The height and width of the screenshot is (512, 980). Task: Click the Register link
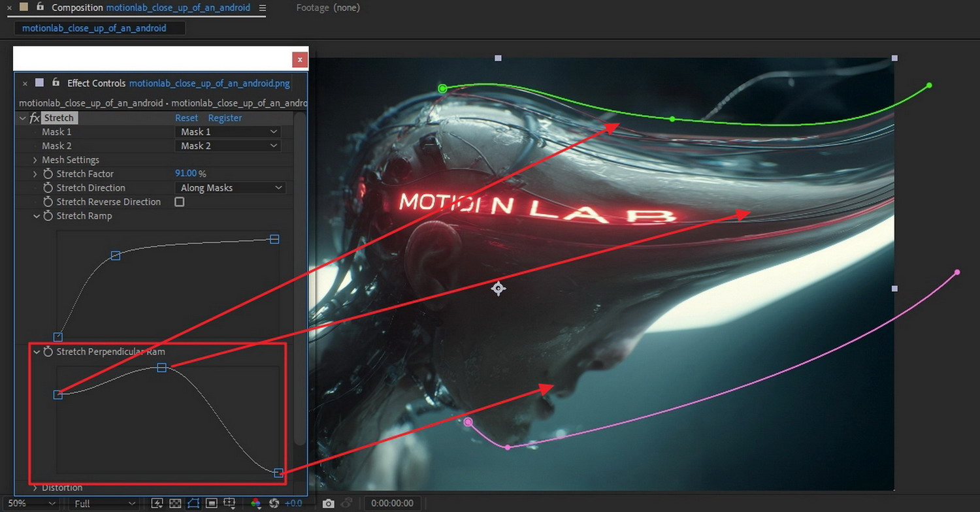(x=225, y=118)
